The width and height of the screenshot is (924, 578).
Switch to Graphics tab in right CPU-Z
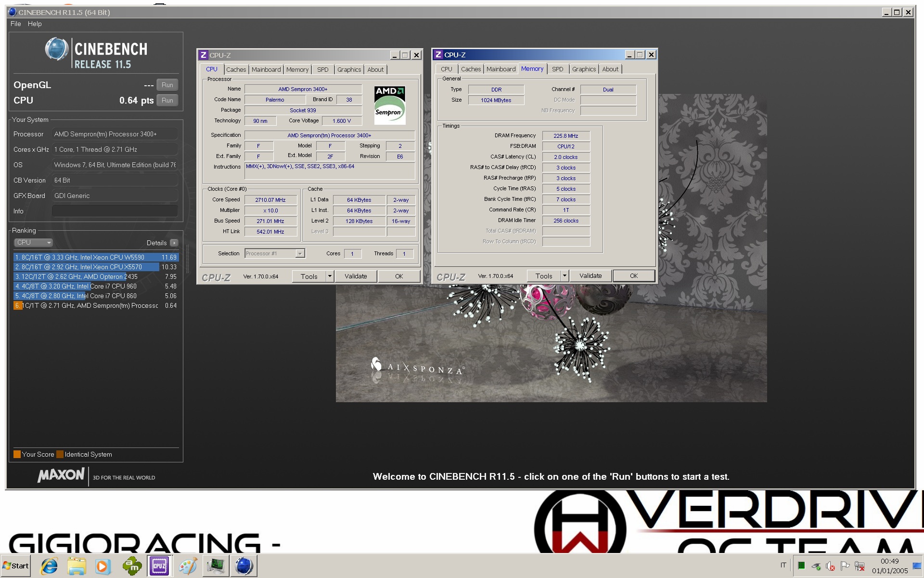(x=584, y=69)
